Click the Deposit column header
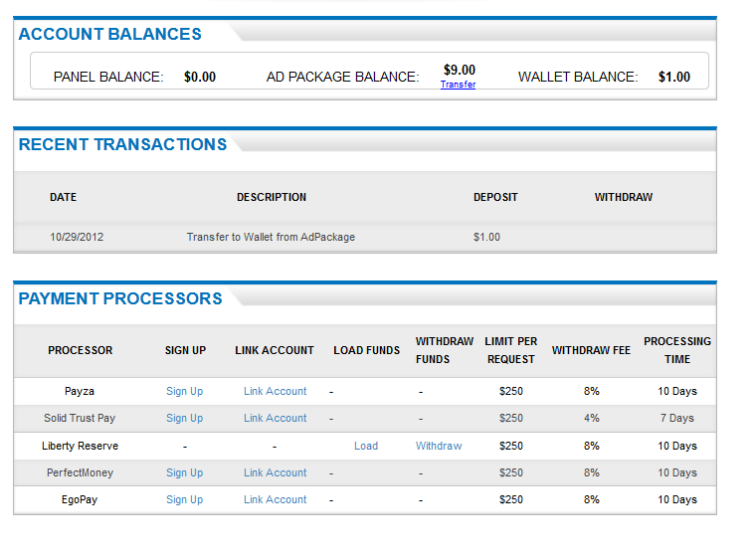Screen dimensions: 756x560 tap(495, 198)
